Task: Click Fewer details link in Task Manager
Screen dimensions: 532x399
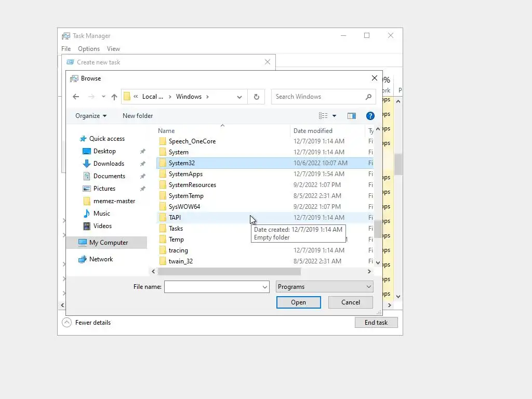Action: [93, 323]
